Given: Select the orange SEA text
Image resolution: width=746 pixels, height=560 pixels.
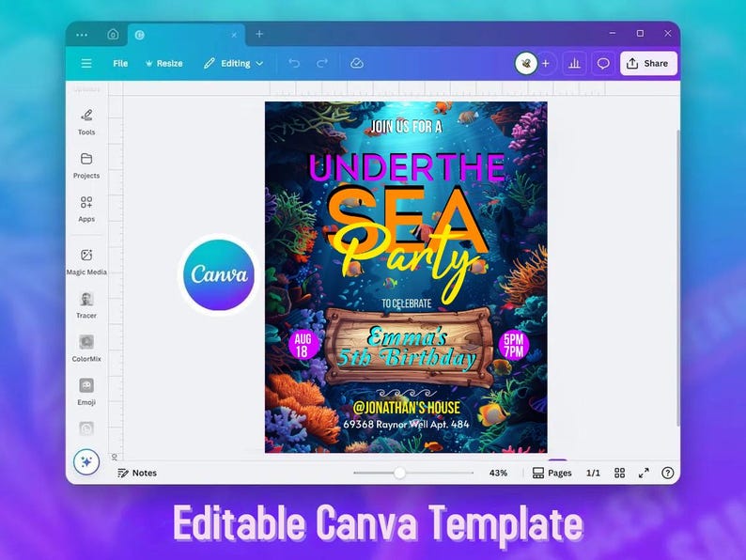Looking at the screenshot, I should 407,218.
